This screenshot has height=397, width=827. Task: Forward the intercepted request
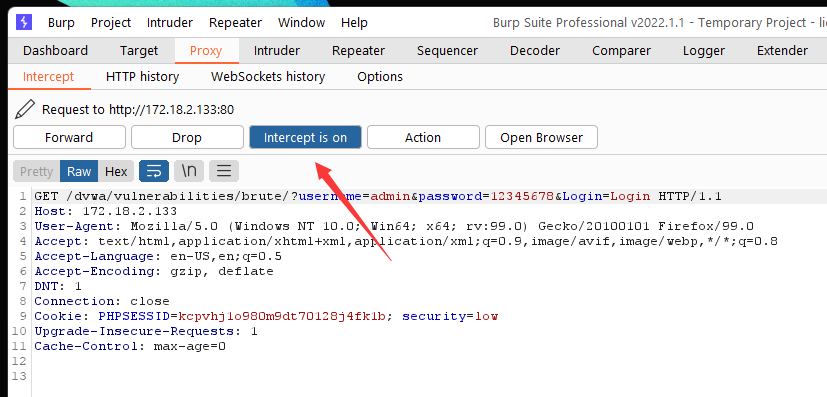tap(69, 138)
